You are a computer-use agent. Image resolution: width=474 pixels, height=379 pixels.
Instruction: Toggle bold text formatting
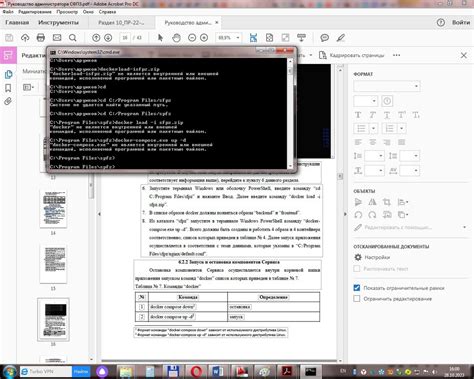coord(358,115)
